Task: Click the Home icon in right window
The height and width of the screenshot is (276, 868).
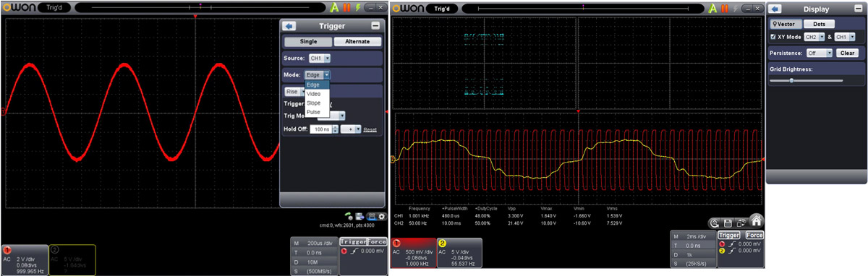Action: coord(756,220)
